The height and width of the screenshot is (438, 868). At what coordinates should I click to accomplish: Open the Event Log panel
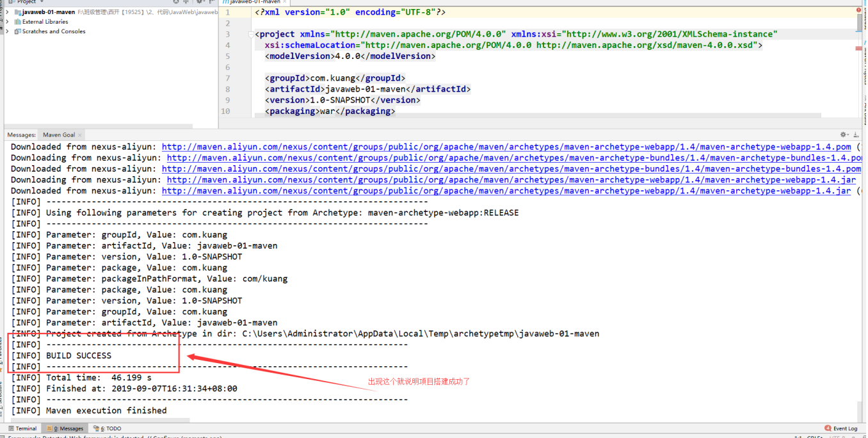[841, 428]
